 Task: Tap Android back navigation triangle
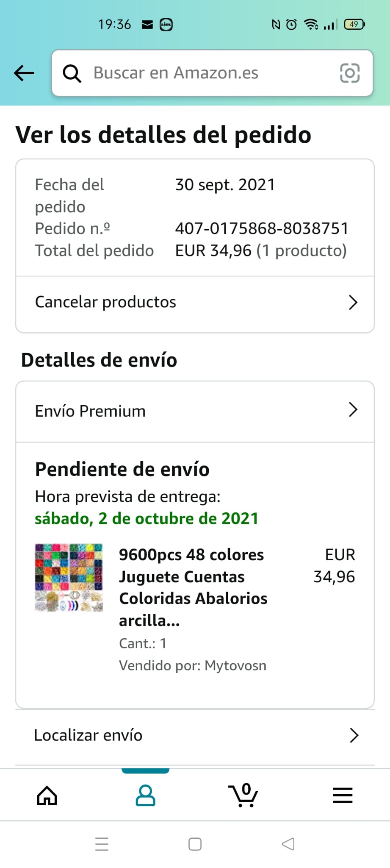click(288, 844)
